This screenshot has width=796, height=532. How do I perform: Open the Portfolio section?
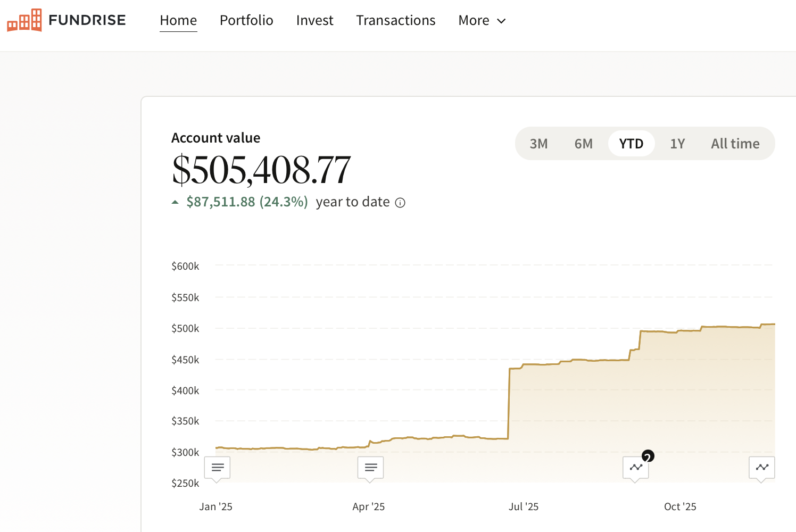point(246,20)
